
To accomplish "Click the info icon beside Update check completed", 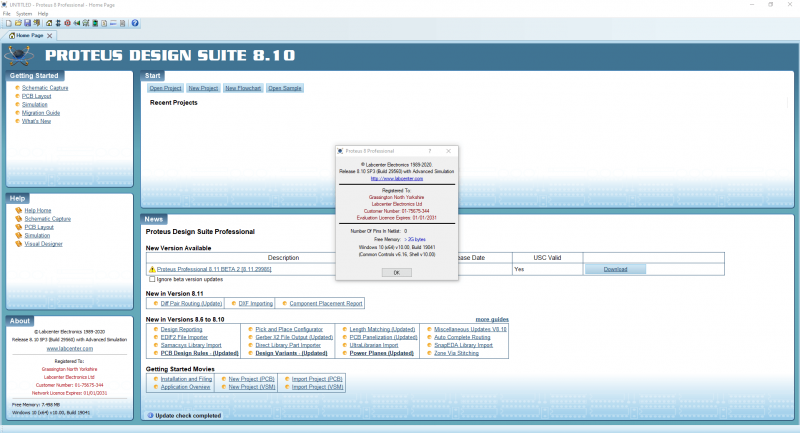I will [151, 416].
